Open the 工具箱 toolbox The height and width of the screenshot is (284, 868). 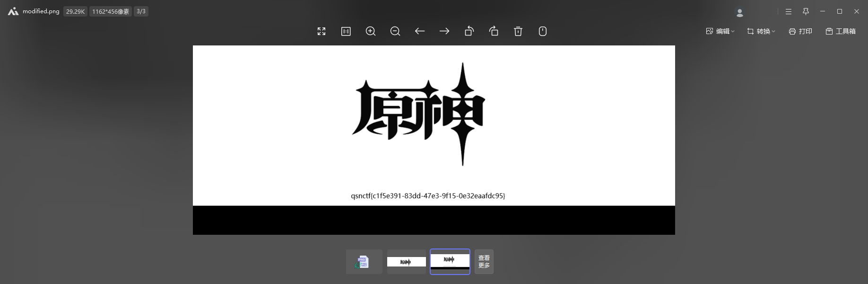pos(841,31)
